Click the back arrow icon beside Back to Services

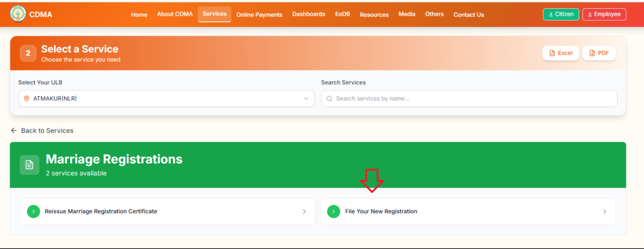14,130
